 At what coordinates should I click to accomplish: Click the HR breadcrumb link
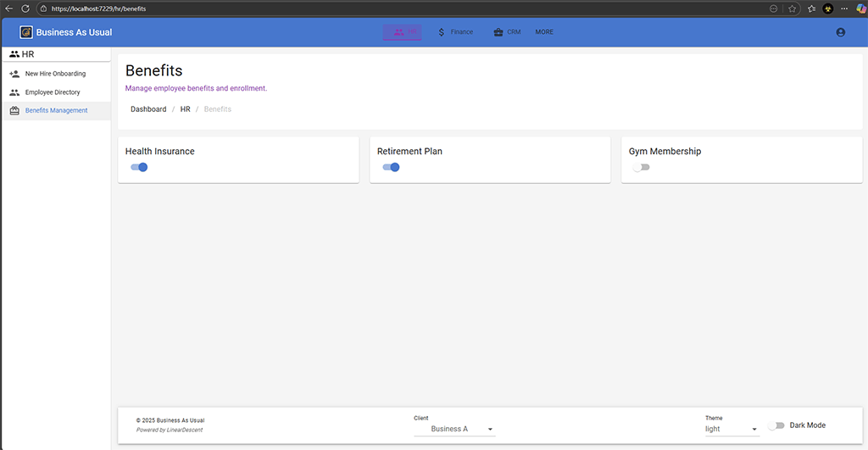point(185,109)
